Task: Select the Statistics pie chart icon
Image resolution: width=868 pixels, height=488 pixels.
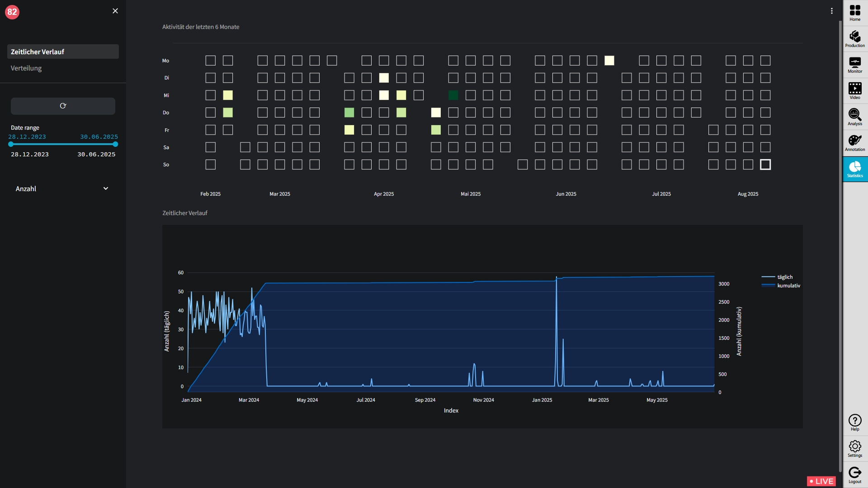Action: point(855,168)
